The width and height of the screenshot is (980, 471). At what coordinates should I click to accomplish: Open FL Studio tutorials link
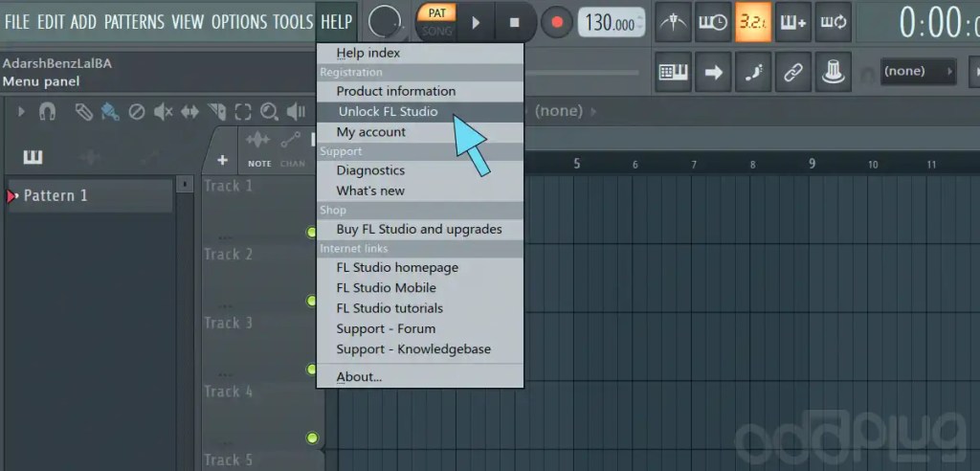(x=420, y=308)
